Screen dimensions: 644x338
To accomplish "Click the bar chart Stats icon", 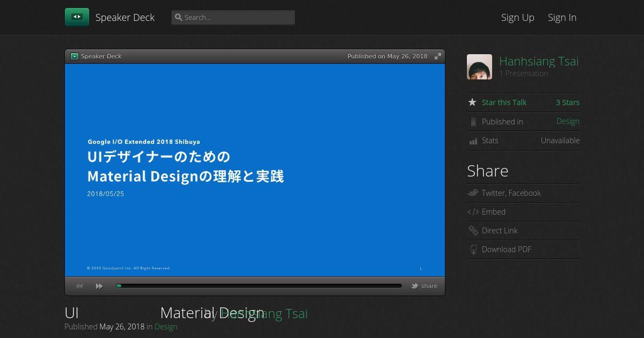I will click(x=473, y=141).
